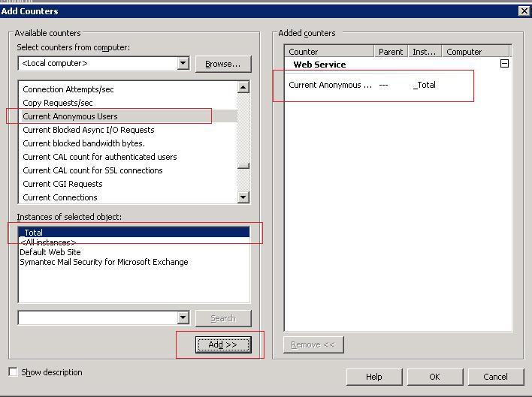Click the Help button
532x397 pixels.
point(374,377)
